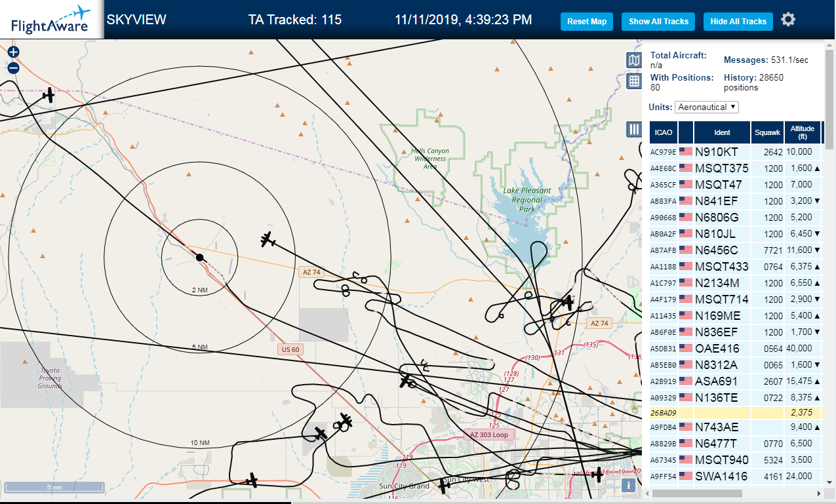Select the N810JL row
The height and width of the screenshot is (504, 836).
click(x=736, y=233)
